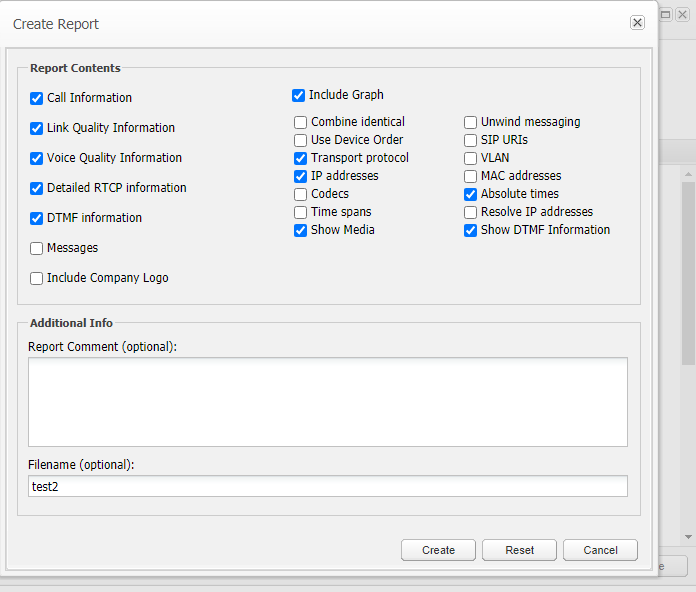The height and width of the screenshot is (592, 696).
Task: Click the Report Comment text area
Action: 327,401
